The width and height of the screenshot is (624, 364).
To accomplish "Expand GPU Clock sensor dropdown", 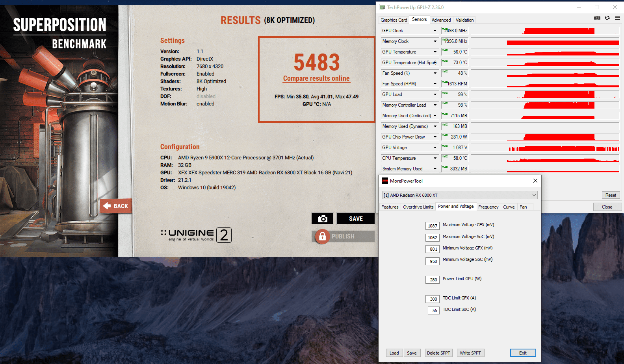I will 435,31.
